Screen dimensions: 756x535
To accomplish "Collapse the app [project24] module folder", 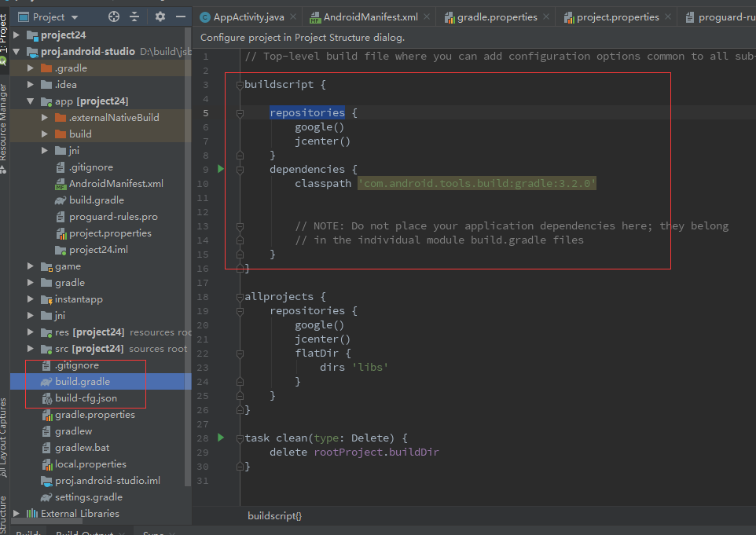I will (31, 101).
